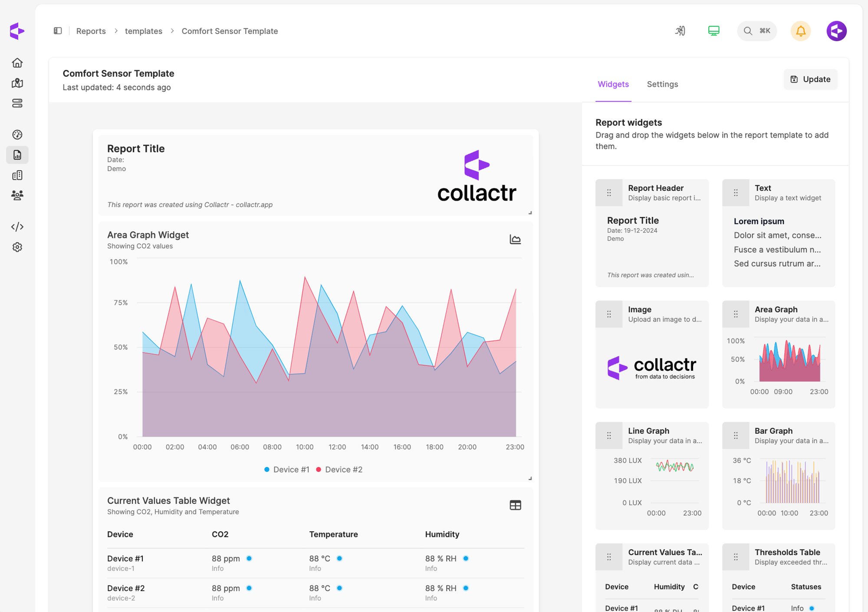
Task: Open the Home sidebar icon
Action: click(x=17, y=63)
